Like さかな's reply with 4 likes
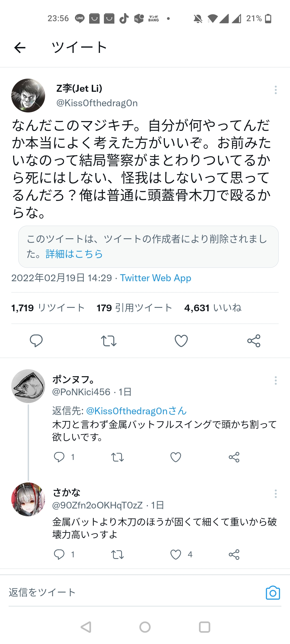The width and height of the screenshot is (290, 644). click(x=176, y=554)
